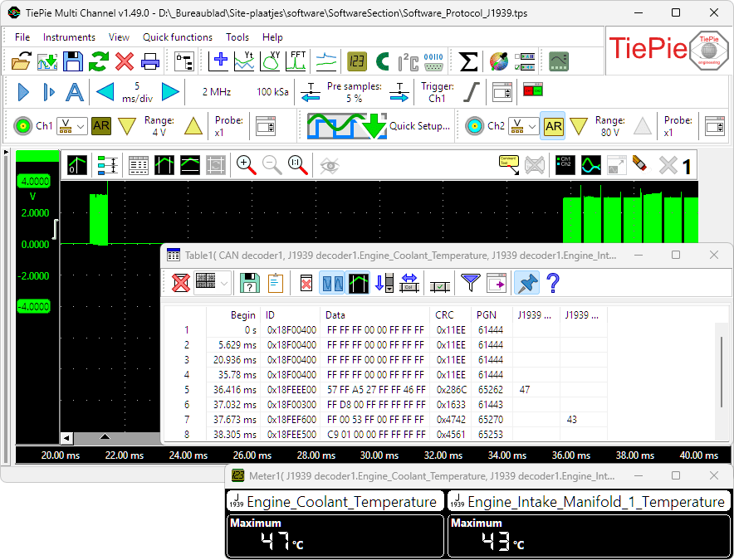Create a Yt graph
The width and height of the screenshot is (734, 560).
244,61
